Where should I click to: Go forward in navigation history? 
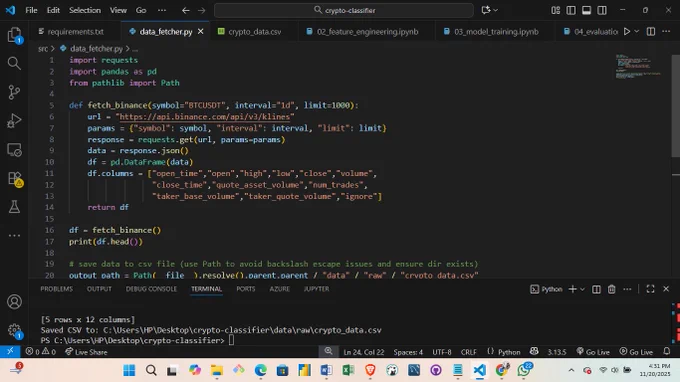point(201,10)
